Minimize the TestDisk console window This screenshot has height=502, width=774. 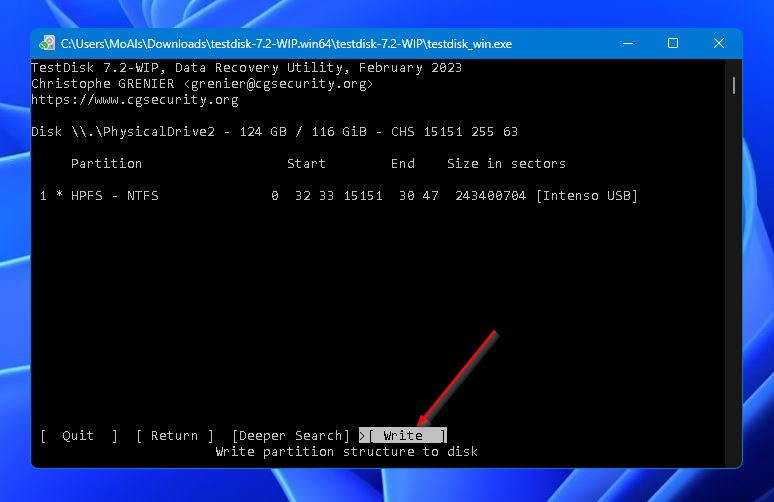point(628,43)
